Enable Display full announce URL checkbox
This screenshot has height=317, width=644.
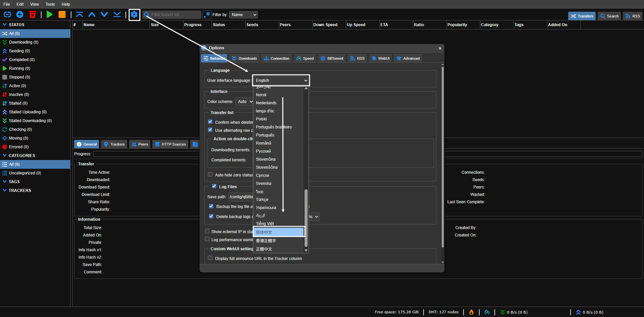click(x=210, y=258)
